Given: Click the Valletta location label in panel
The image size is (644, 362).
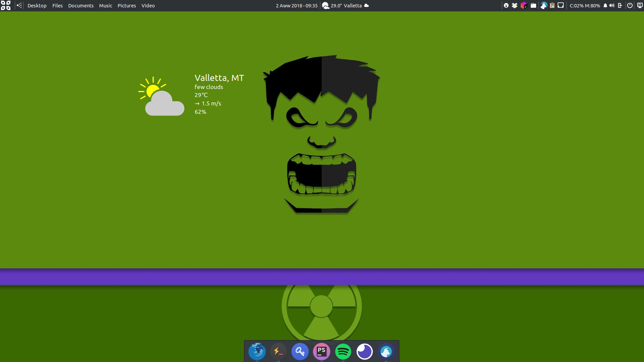Looking at the screenshot, I should [x=353, y=6].
